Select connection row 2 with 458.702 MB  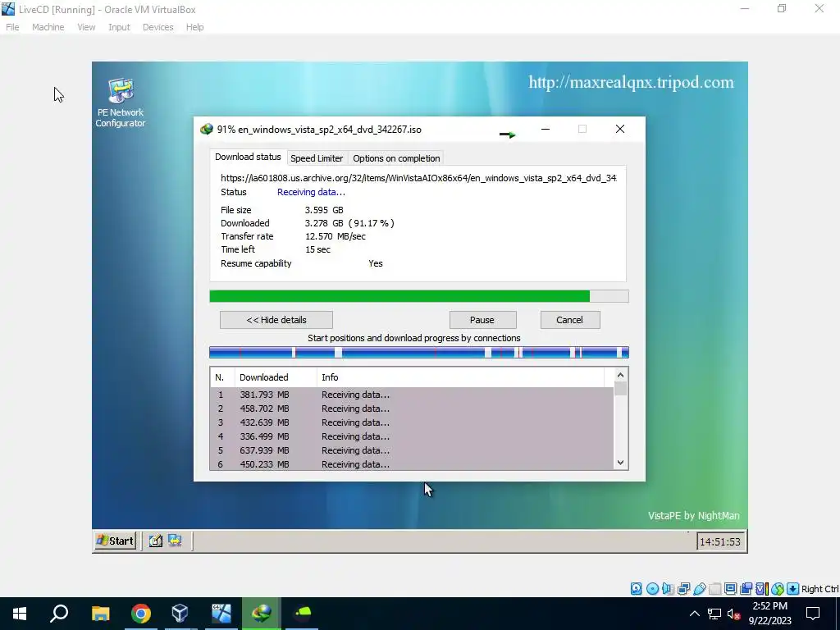(412, 409)
